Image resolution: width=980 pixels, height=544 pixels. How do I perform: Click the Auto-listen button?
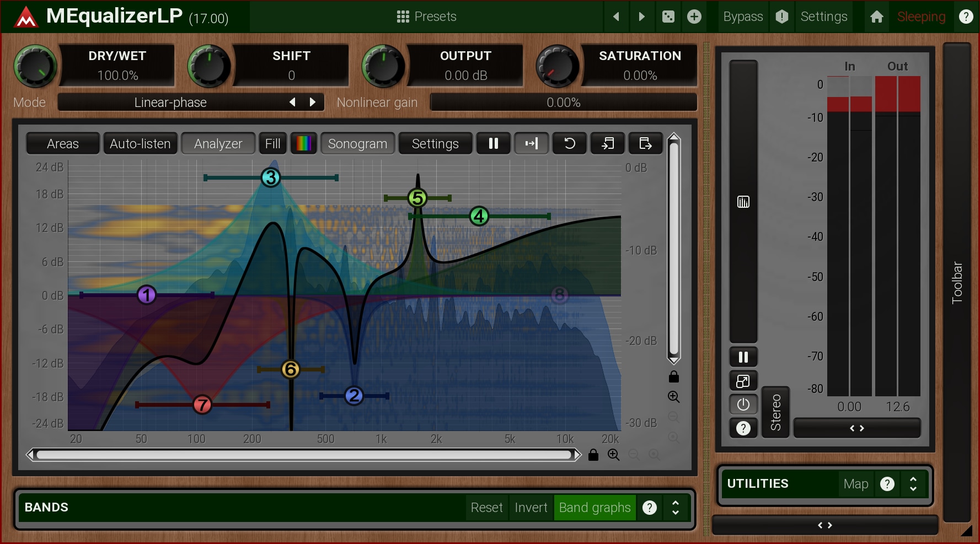tap(140, 143)
